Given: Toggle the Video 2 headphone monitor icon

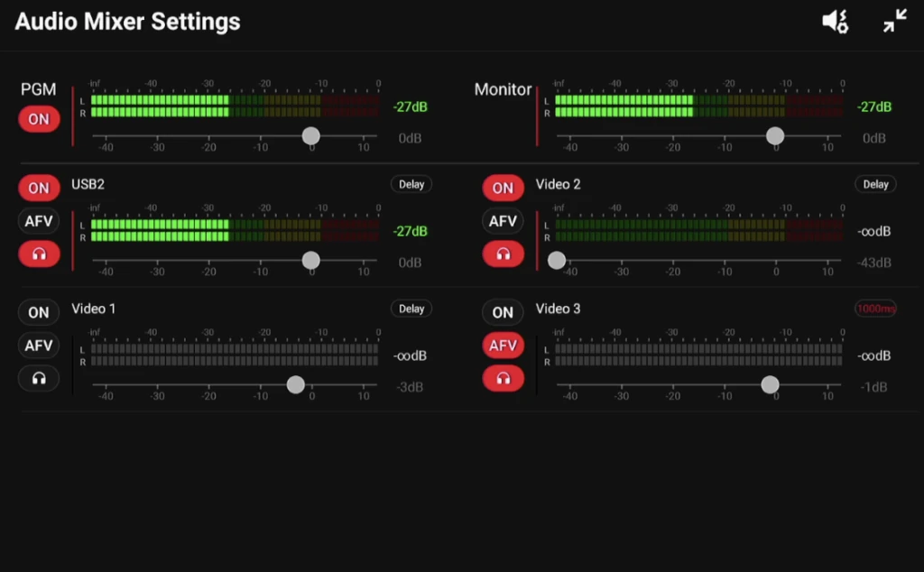Looking at the screenshot, I should coord(503,254).
